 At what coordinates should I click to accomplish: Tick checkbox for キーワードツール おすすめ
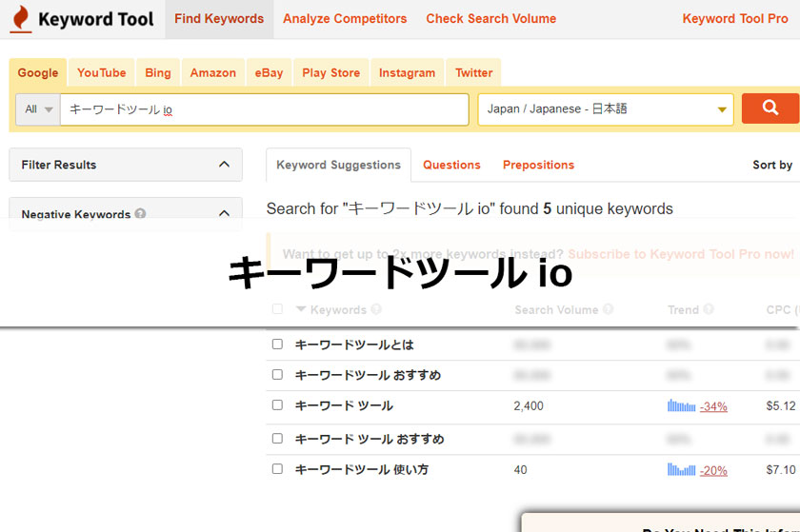[277, 375]
